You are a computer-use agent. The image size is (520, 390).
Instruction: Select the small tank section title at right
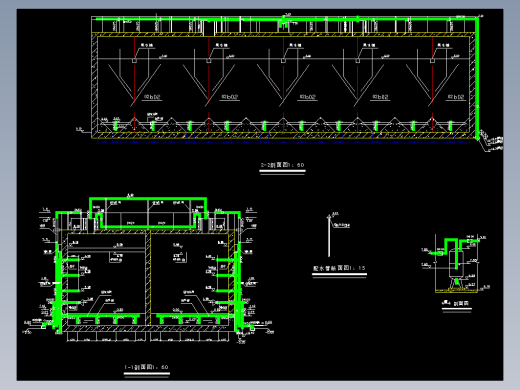(456, 303)
